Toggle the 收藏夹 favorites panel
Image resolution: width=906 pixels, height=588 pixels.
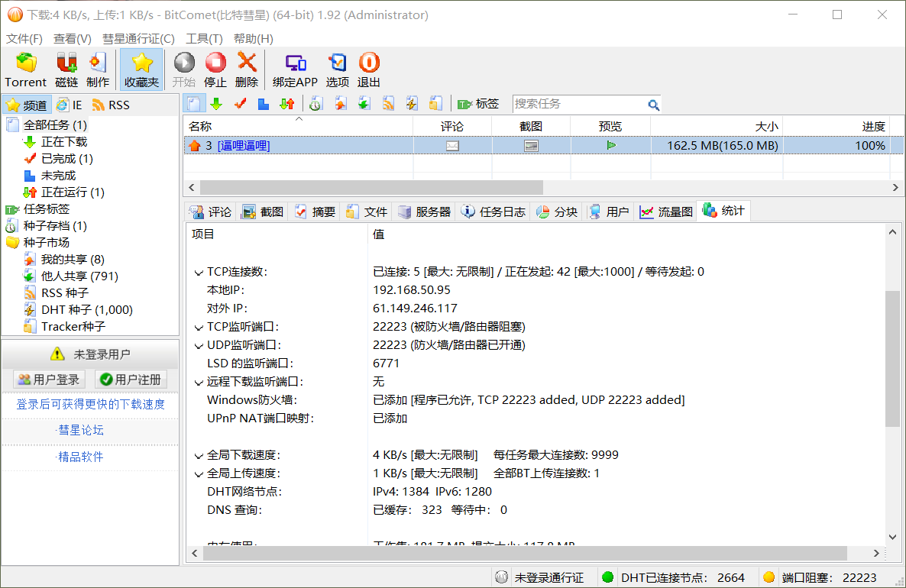pos(141,70)
